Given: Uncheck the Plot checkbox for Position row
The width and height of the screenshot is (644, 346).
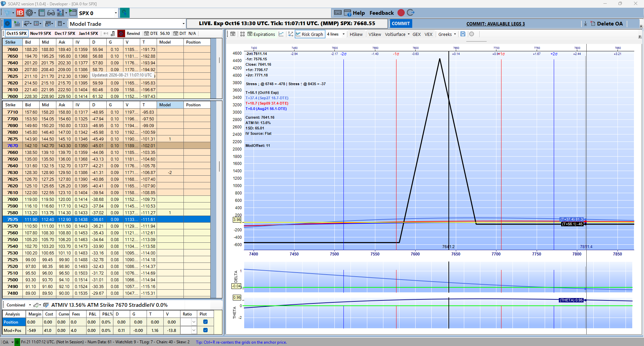Looking at the screenshot, I should click(205, 322).
